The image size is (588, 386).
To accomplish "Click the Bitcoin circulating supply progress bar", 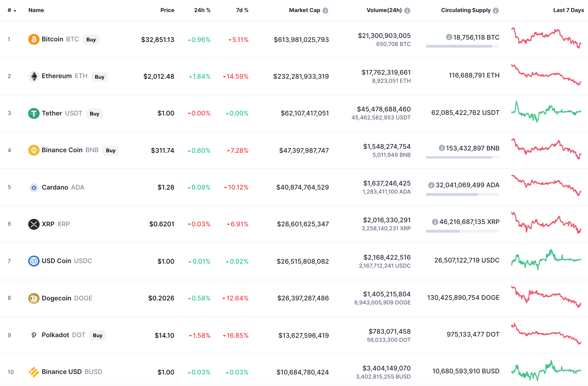I will click(463, 46).
